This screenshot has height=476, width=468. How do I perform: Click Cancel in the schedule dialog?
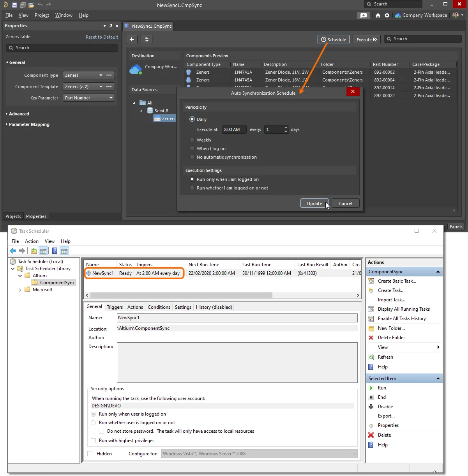click(x=346, y=203)
